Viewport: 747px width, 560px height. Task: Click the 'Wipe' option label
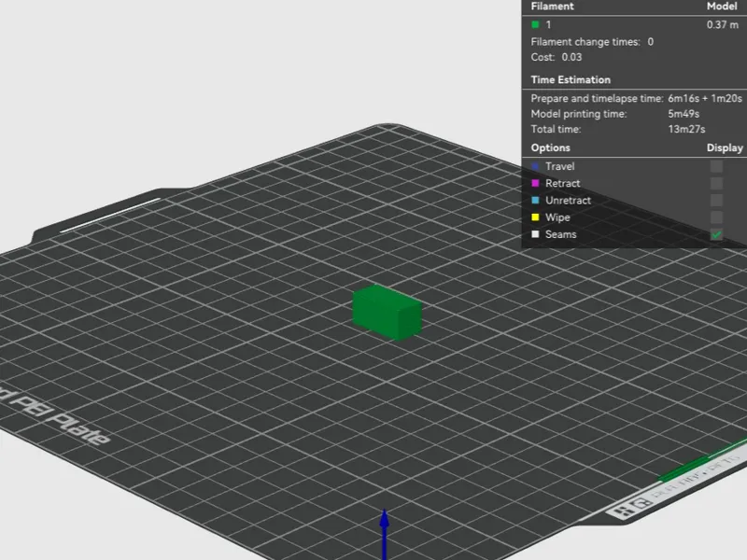pos(557,217)
